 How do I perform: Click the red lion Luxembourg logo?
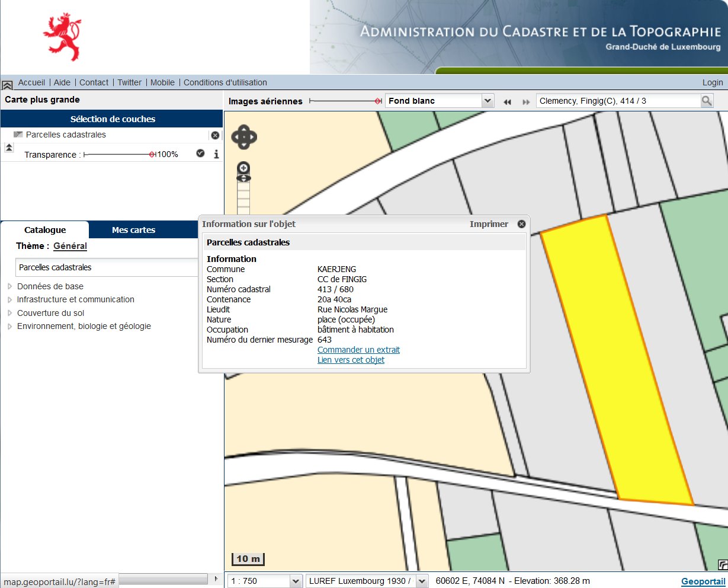[x=62, y=37]
